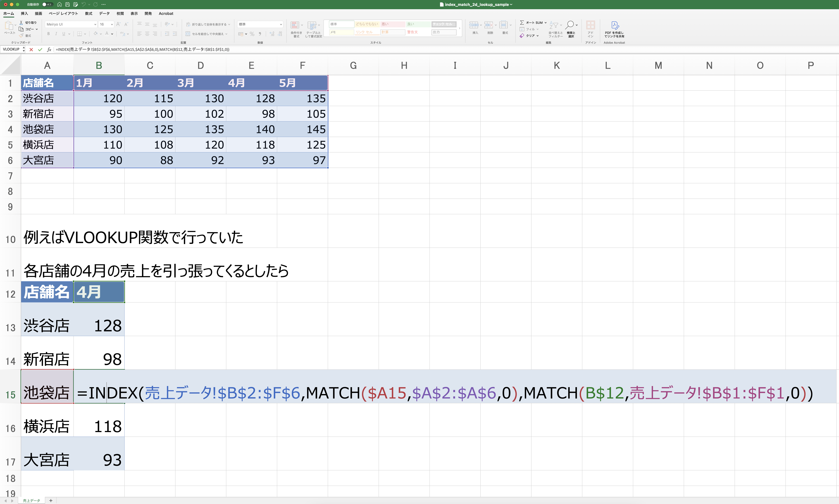Click Sort and Filter (並べ替えとフィルター)

pyautogui.click(x=556, y=29)
